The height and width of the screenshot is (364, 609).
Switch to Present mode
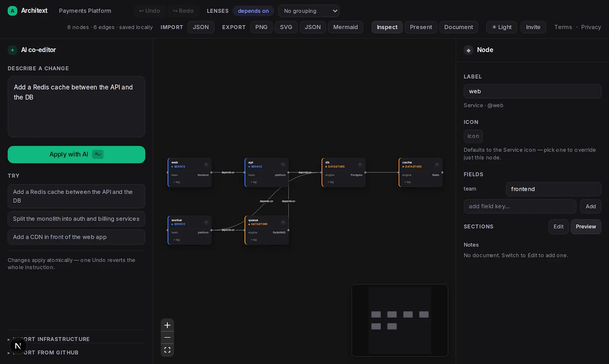click(421, 27)
